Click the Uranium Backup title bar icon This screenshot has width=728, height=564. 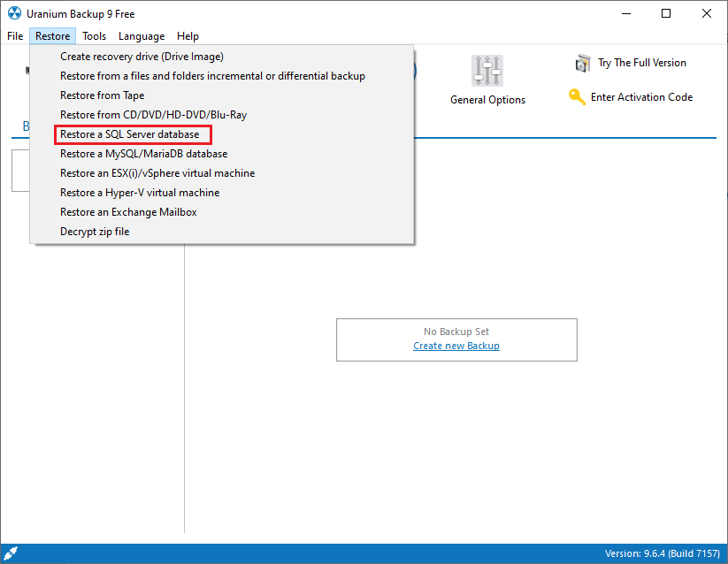13,13
